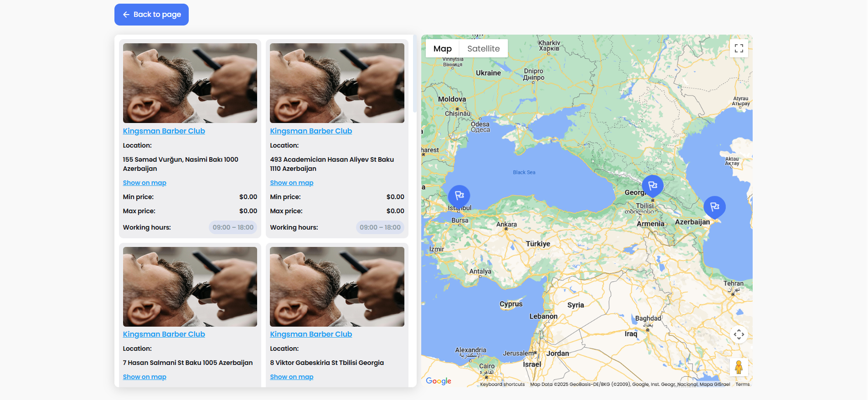Toggle fullscreen map view icon

click(739, 48)
